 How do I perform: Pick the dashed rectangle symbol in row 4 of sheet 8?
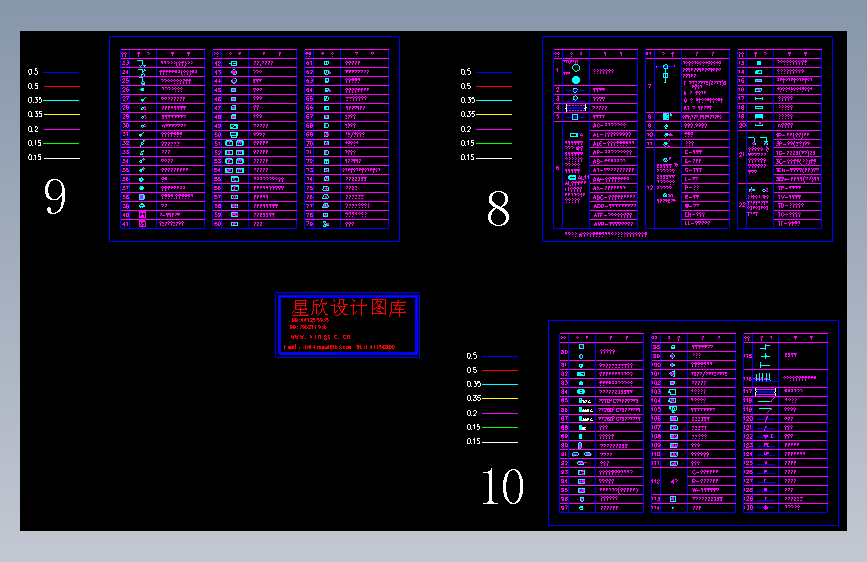pyautogui.click(x=576, y=107)
